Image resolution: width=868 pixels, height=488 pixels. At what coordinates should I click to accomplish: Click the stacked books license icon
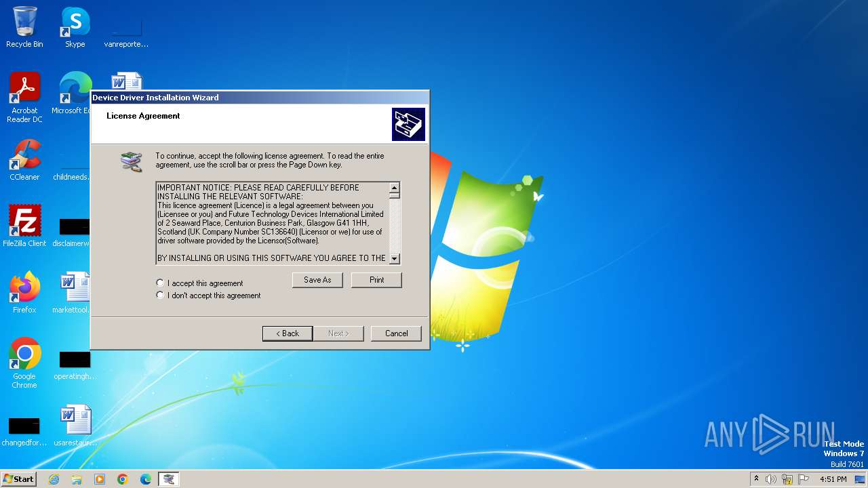coord(132,161)
